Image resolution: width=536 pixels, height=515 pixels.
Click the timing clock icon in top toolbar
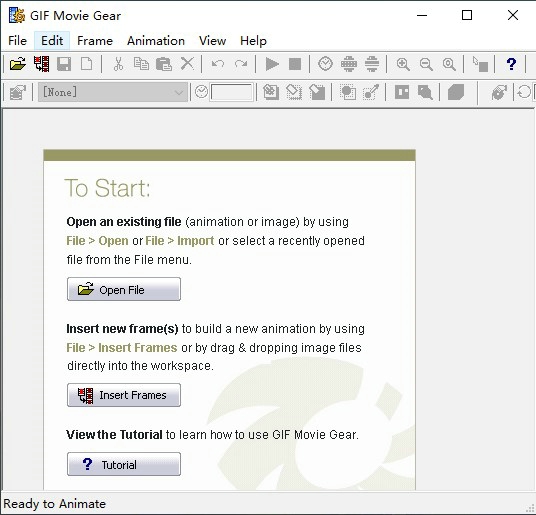tap(325, 64)
